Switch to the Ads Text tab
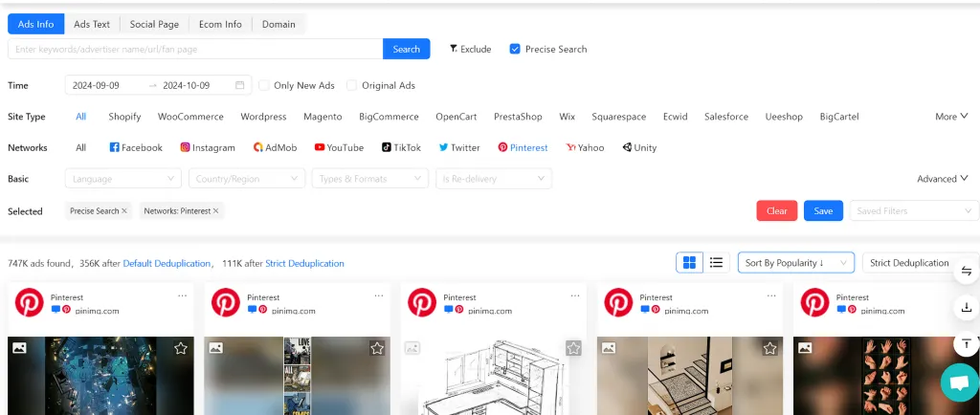This screenshot has width=980, height=415. 92,24
